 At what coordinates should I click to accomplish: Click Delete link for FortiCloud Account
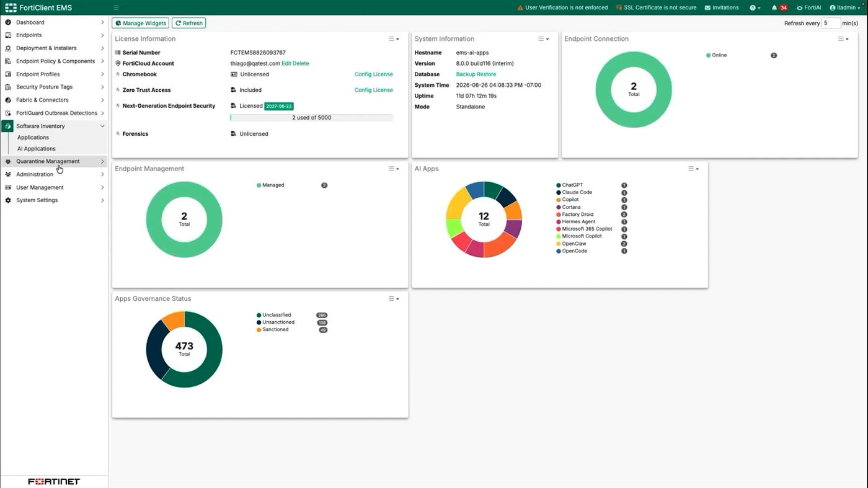pos(301,63)
